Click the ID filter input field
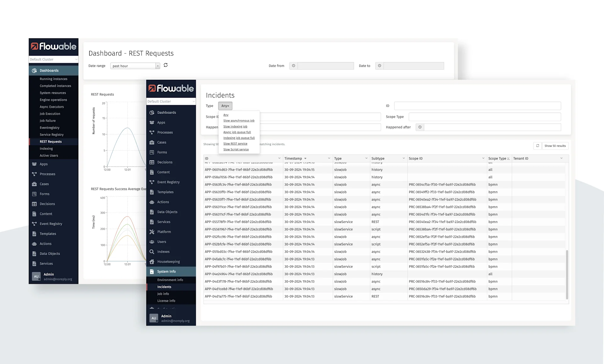The width and height of the screenshot is (604, 364). 477,106
